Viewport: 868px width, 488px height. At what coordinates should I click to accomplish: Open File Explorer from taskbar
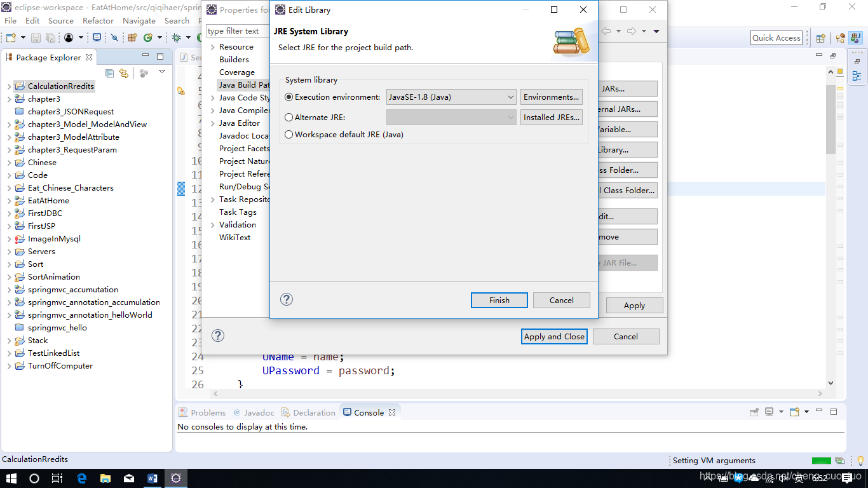pos(105,478)
